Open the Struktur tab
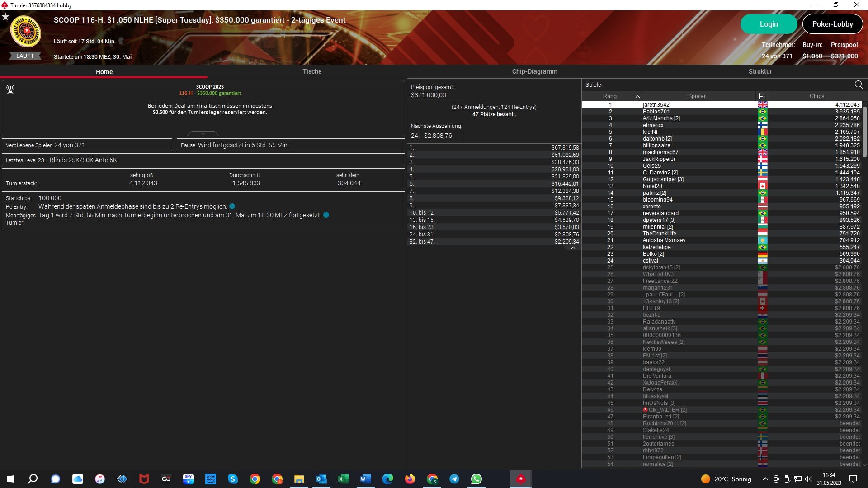This screenshot has width=868, height=488. click(x=760, y=71)
